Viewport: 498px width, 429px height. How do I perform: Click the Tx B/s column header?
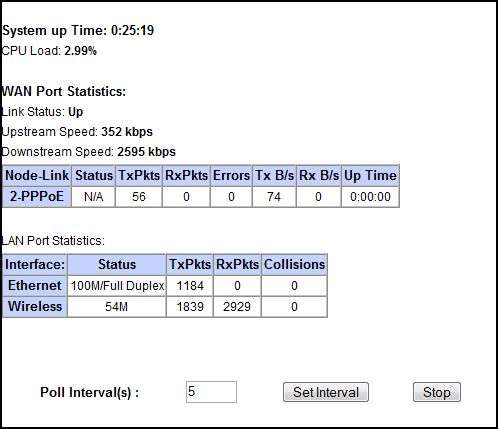[x=274, y=175]
